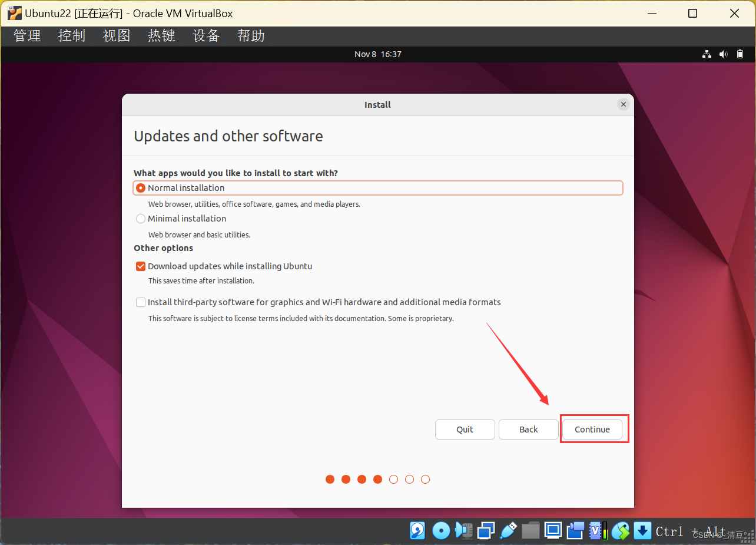This screenshot has height=545, width=756.
Task: Open the 控制 menu
Action: tap(72, 35)
